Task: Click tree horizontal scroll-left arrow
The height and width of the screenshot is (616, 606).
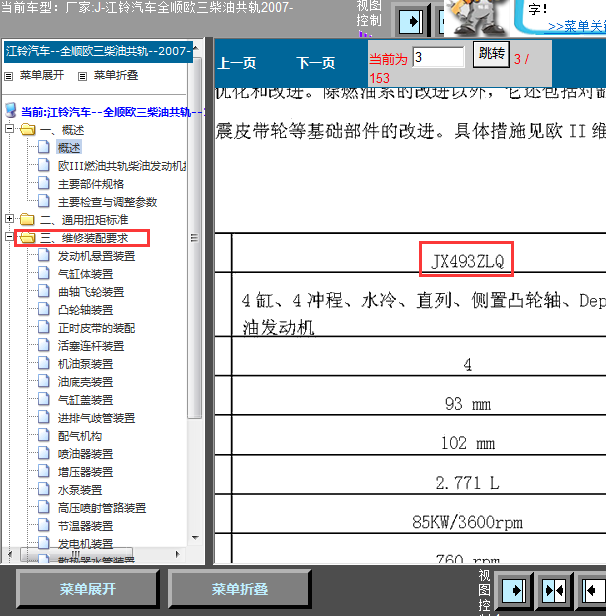Action: point(10,554)
